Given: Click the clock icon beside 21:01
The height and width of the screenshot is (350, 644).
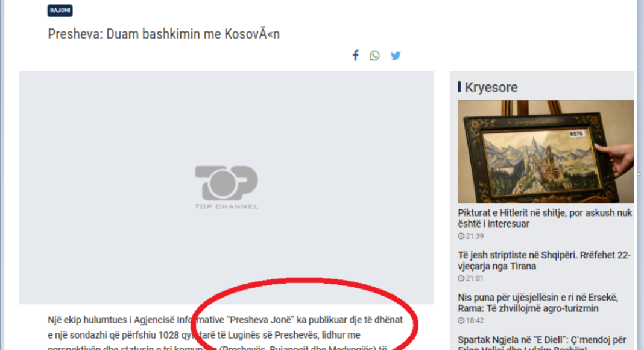Looking at the screenshot, I should (x=461, y=278).
